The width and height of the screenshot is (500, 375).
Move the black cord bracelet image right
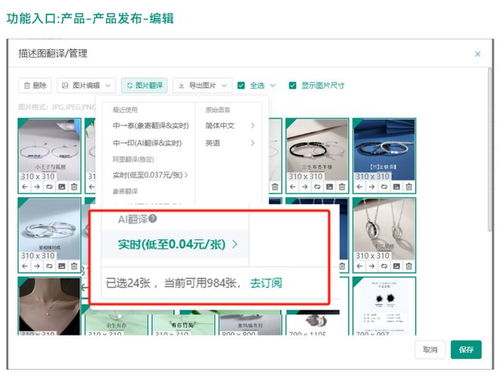pyautogui.click(x=305, y=187)
